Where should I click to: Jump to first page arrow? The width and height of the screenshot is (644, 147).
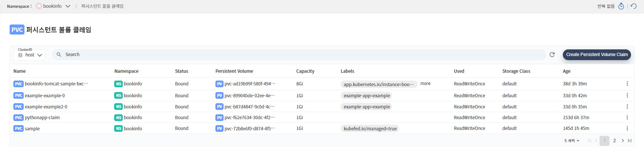click(589, 141)
